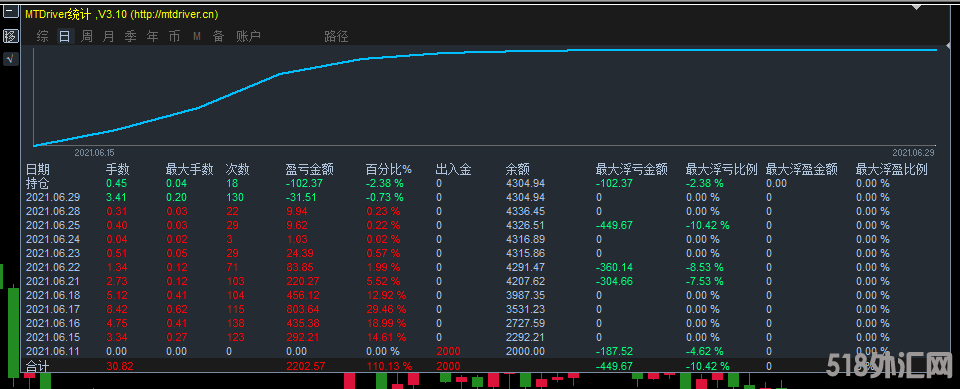Click the 盈亏金额 column header
The image size is (960, 389).
click(x=309, y=169)
